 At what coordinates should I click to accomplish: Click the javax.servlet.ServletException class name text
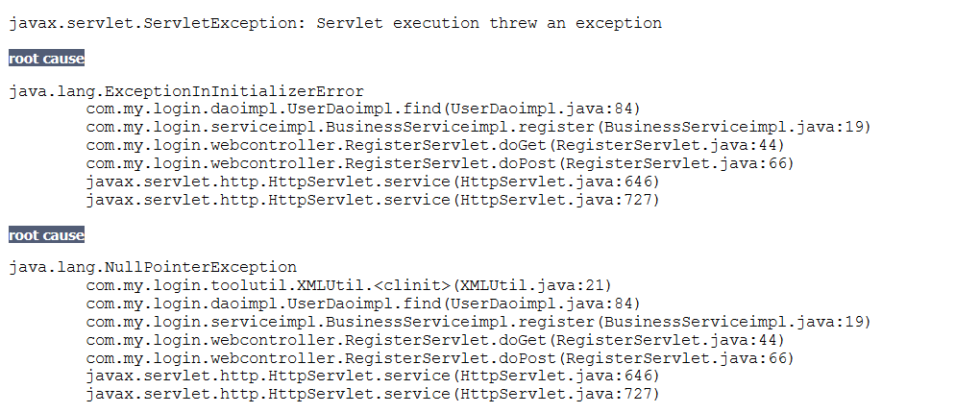[x=158, y=23]
